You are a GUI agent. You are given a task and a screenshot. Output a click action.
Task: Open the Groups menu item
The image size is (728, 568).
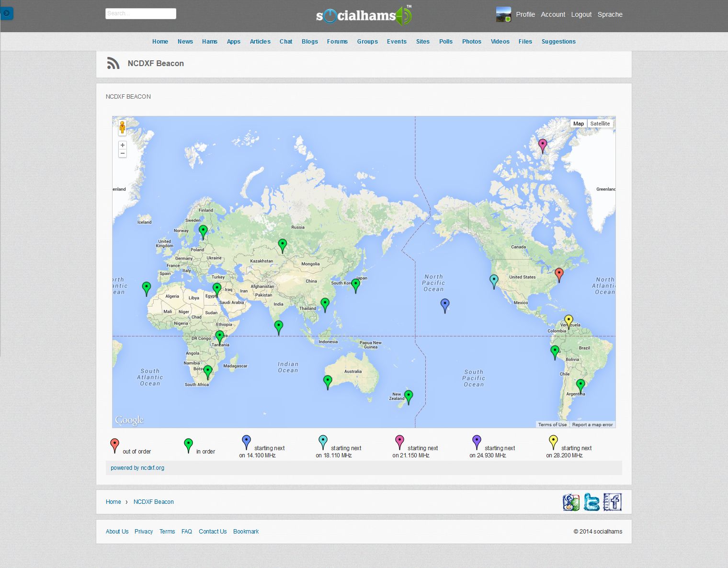click(367, 42)
